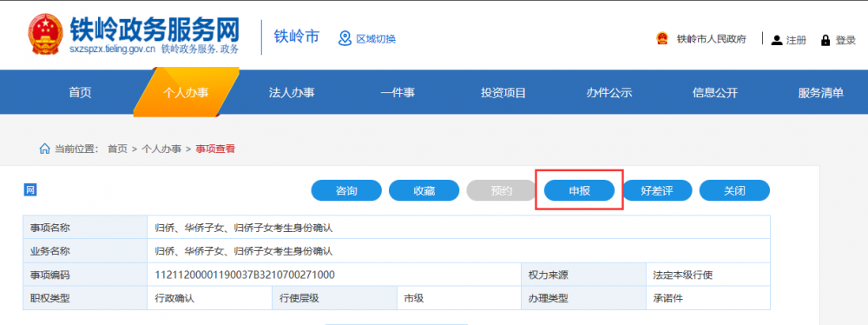Click the 行使层级 label cell
868x325 pixels.
point(334,298)
